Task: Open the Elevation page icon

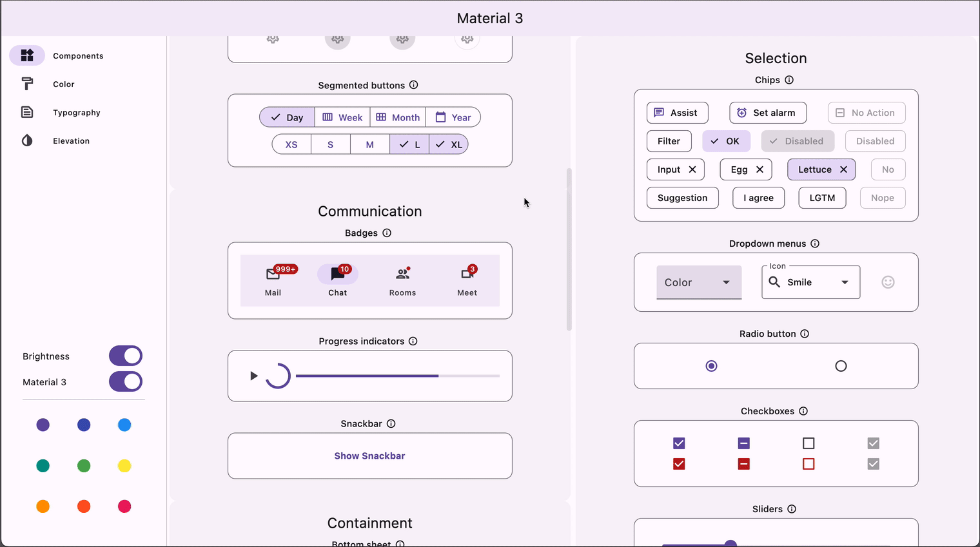Action: coord(27,140)
